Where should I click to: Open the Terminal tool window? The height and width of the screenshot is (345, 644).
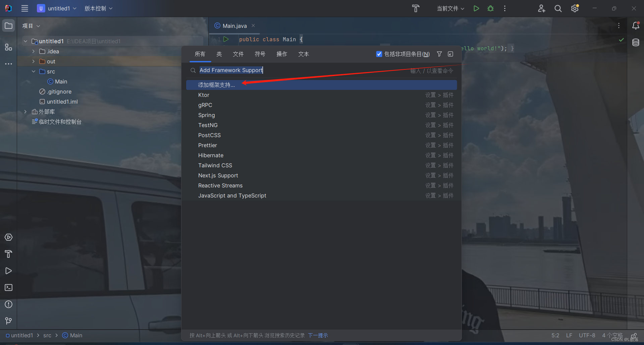[x=8, y=288]
